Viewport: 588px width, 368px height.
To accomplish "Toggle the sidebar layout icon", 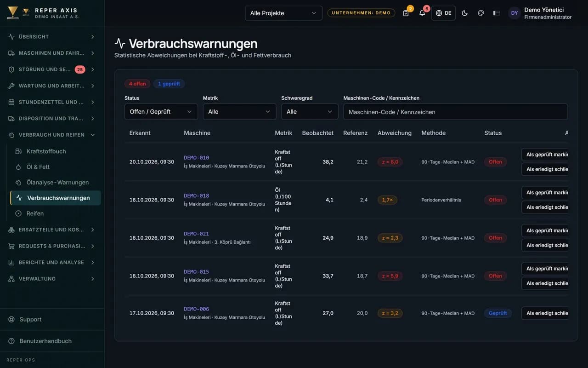I will [497, 13].
